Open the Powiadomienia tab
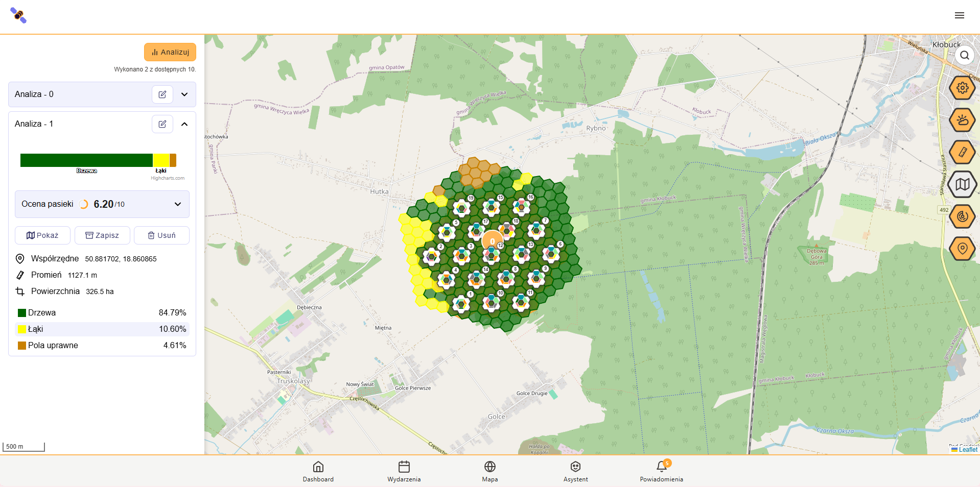This screenshot has height=487, width=980. (x=661, y=472)
